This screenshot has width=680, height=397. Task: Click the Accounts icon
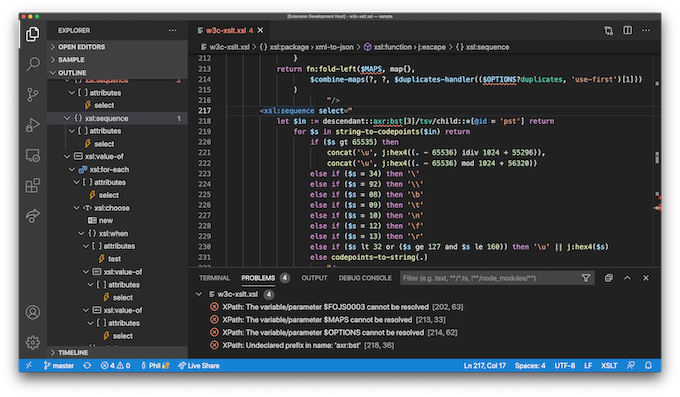(33, 312)
